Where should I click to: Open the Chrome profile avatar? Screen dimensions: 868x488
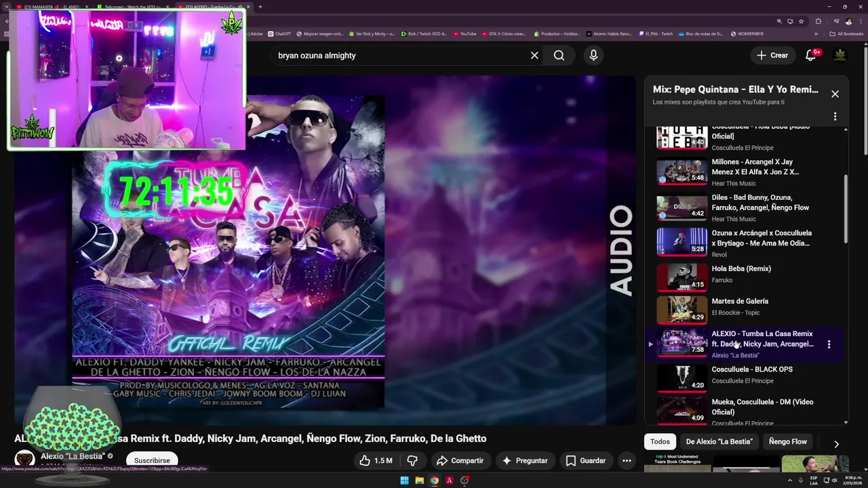coord(848,21)
